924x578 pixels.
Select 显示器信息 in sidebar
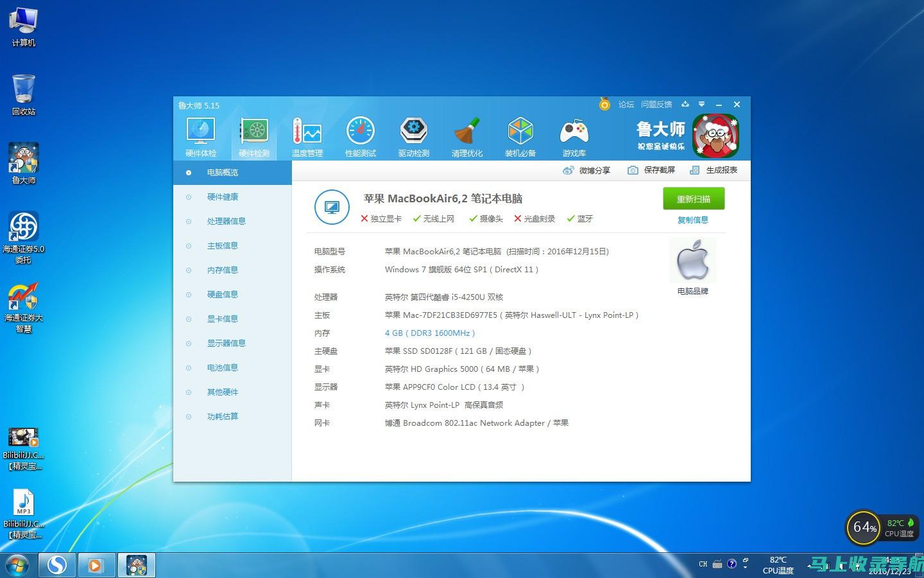232,343
